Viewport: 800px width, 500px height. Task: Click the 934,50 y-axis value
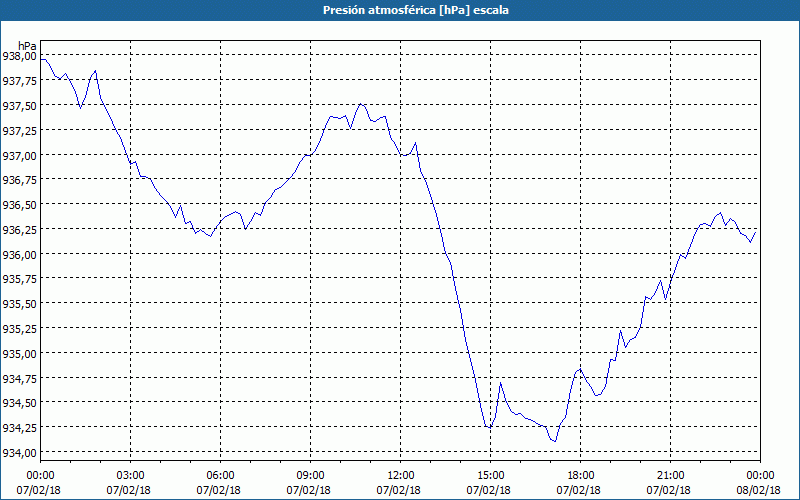click(x=18, y=403)
